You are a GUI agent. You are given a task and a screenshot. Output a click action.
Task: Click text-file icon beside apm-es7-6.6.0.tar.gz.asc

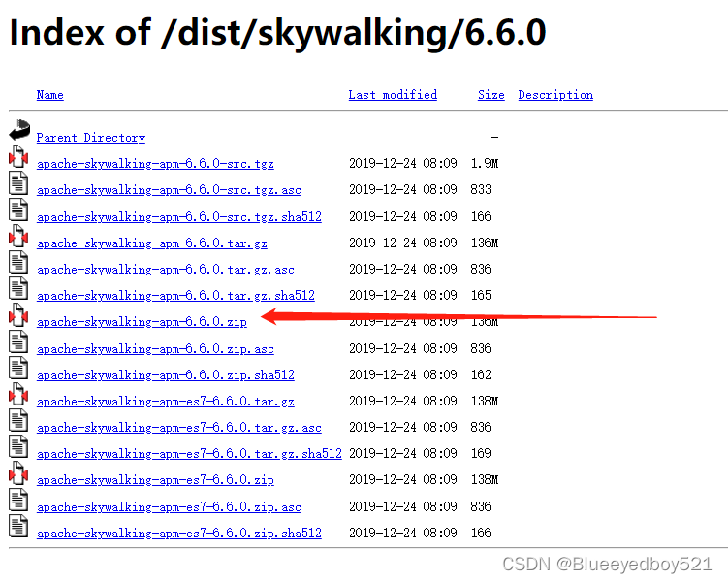pos(18,420)
